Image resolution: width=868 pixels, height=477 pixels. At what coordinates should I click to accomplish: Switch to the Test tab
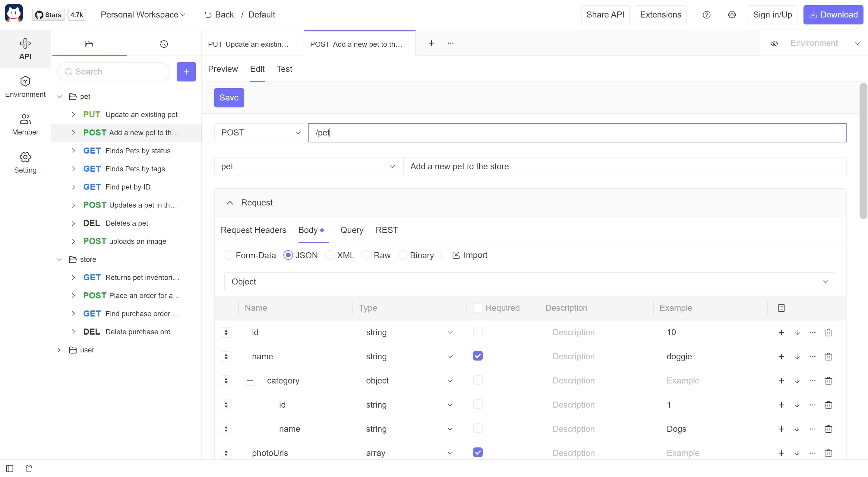click(284, 69)
